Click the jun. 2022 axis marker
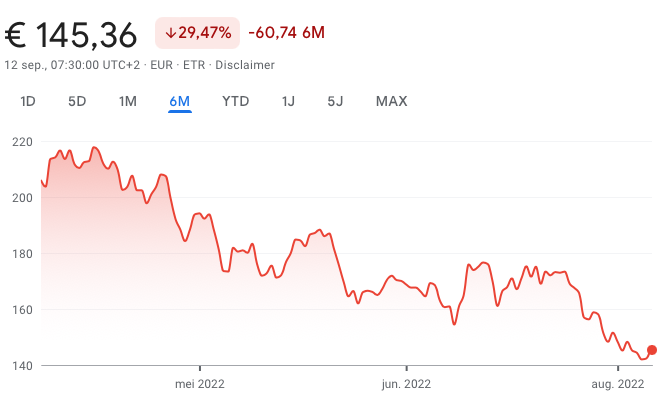The height and width of the screenshot is (400, 663). tap(406, 384)
